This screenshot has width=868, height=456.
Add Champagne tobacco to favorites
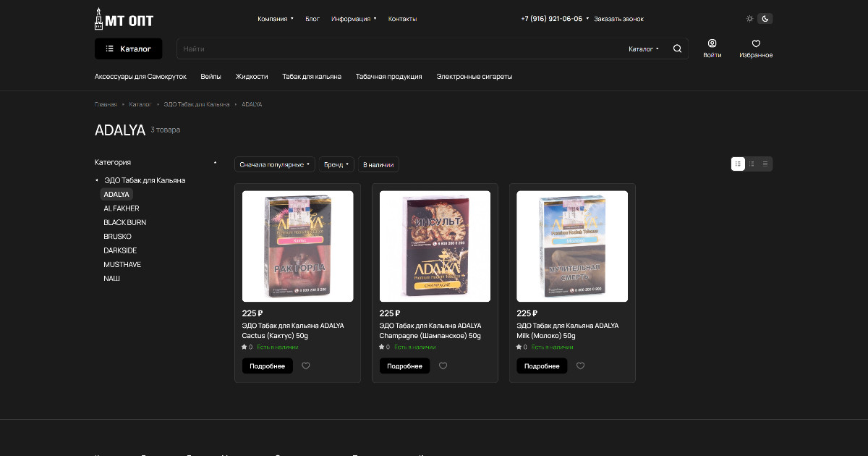tap(443, 366)
